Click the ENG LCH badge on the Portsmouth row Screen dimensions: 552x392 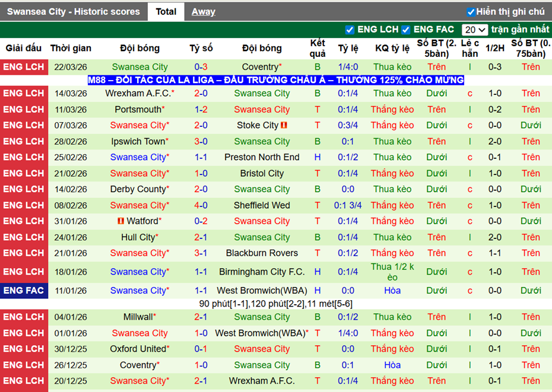click(x=24, y=109)
